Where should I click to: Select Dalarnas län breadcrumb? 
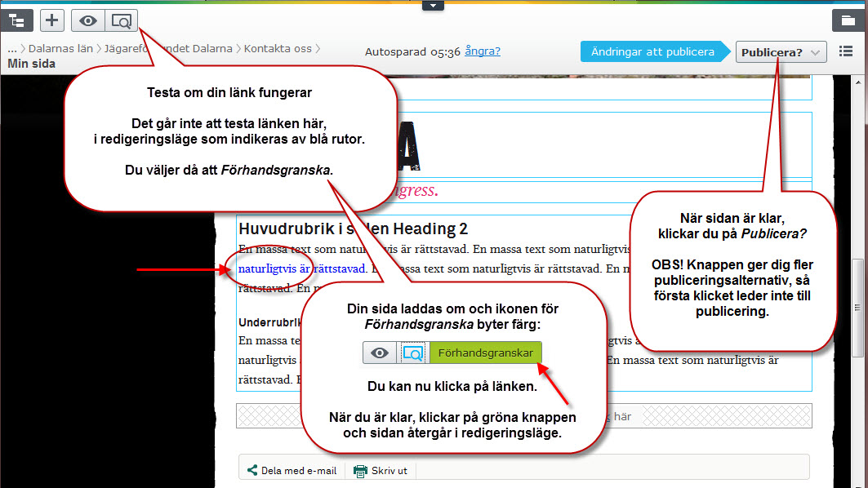60,49
